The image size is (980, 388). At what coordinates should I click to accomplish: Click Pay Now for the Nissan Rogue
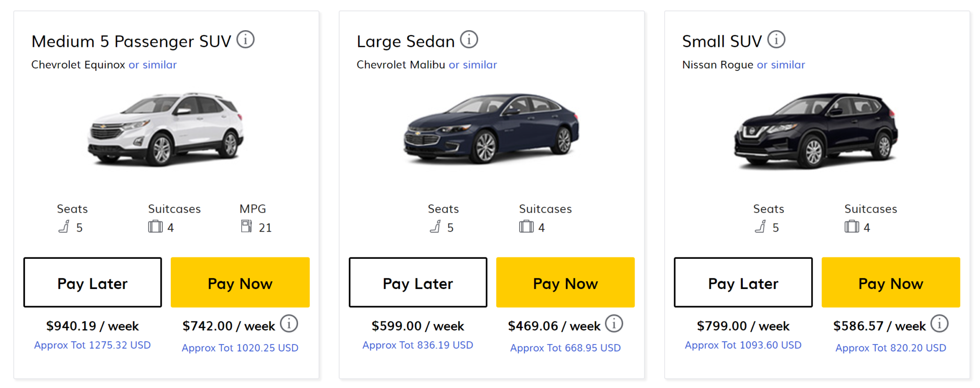click(891, 282)
